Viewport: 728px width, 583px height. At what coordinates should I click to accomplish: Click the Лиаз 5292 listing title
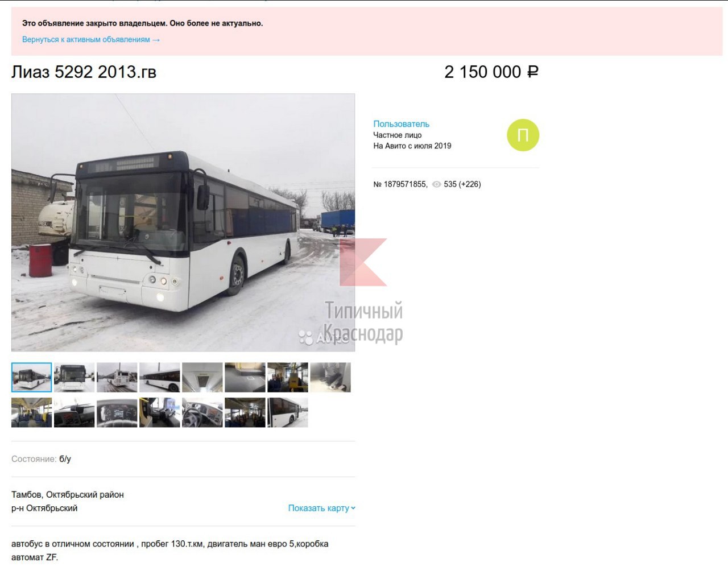pos(84,72)
